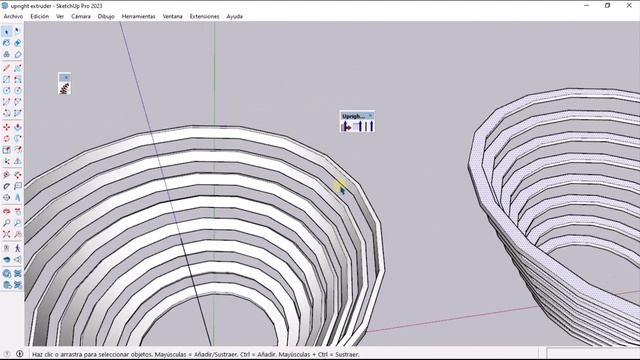Choose the Dimension tool
This screenshot has height=360, width=640.
pos(18,175)
